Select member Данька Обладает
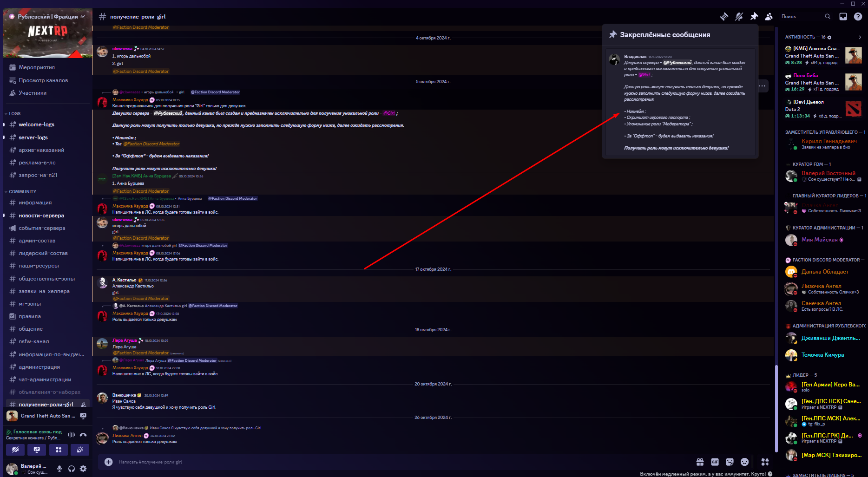Screen dimensions: 868x477 (x=824, y=272)
